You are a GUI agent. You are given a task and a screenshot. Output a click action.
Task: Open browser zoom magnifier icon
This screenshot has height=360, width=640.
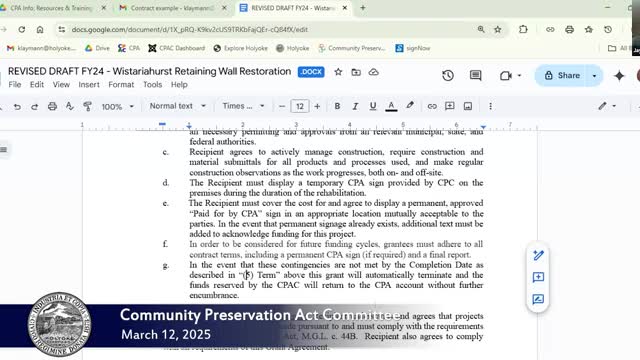[x=481, y=29]
